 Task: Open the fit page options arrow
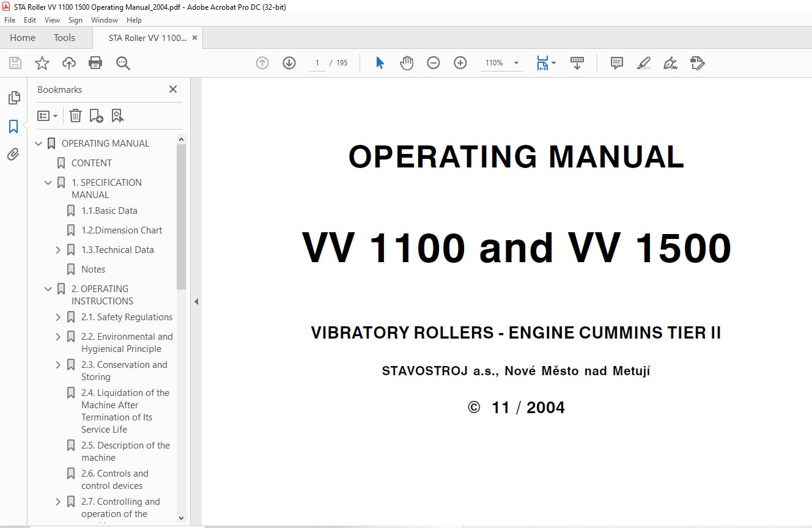pyautogui.click(x=554, y=63)
